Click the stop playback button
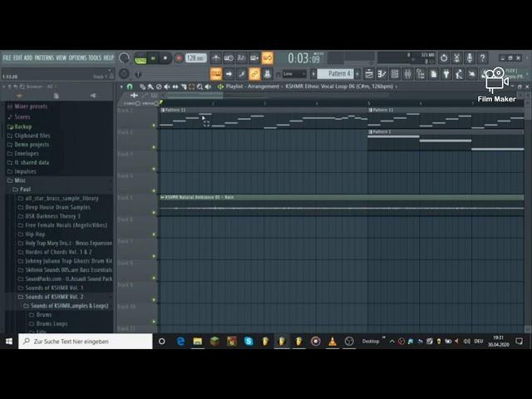This screenshot has width=532, height=399. (x=165, y=58)
